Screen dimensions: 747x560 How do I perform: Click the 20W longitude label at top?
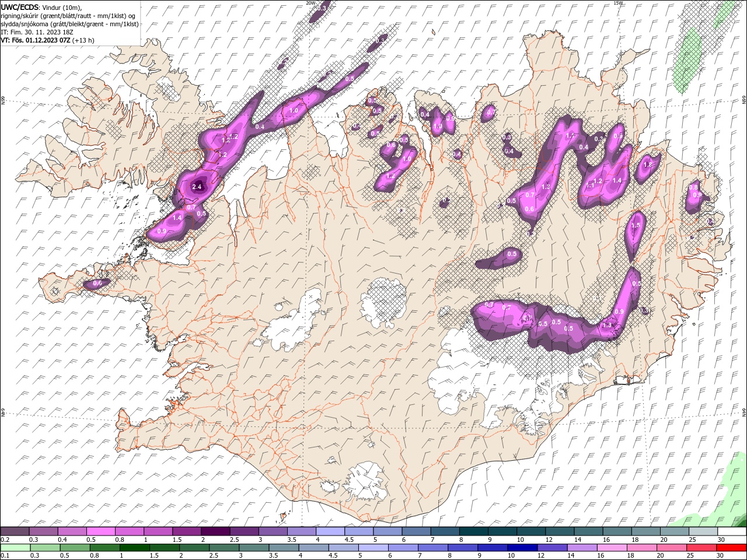click(x=311, y=2)
